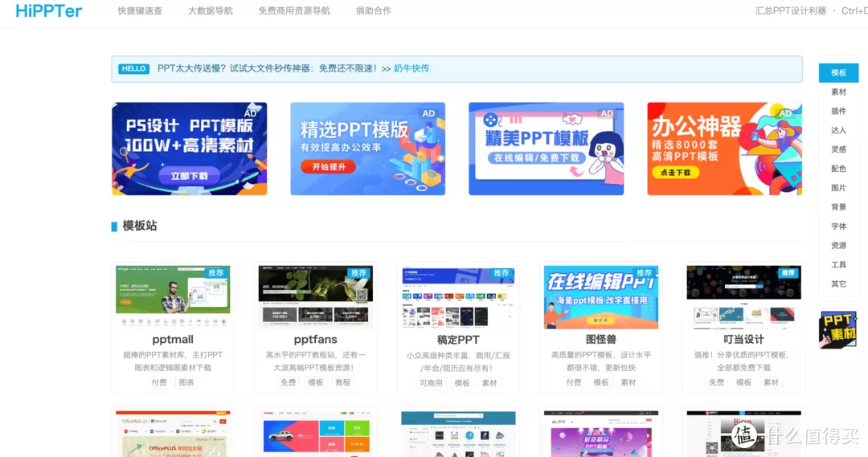Viewport: 868px width, 457px height.
Task: Click the pptfans title link
Action: coord(316,339)
